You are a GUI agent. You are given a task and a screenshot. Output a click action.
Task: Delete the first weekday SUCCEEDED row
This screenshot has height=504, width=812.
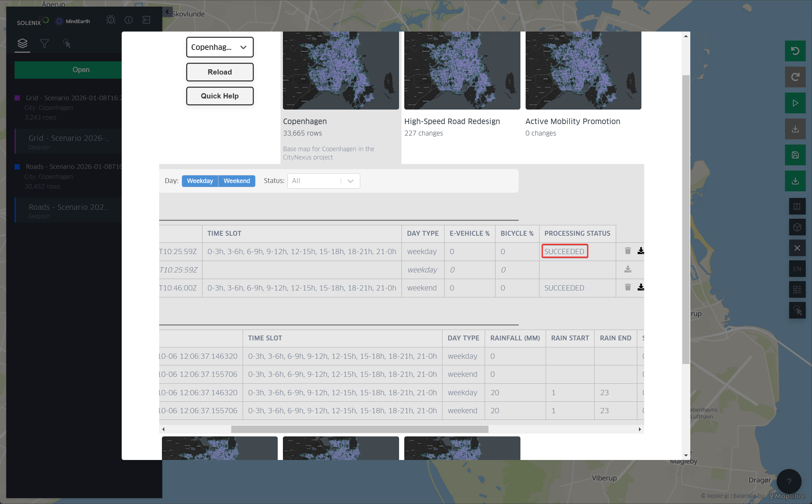point(628,251)
